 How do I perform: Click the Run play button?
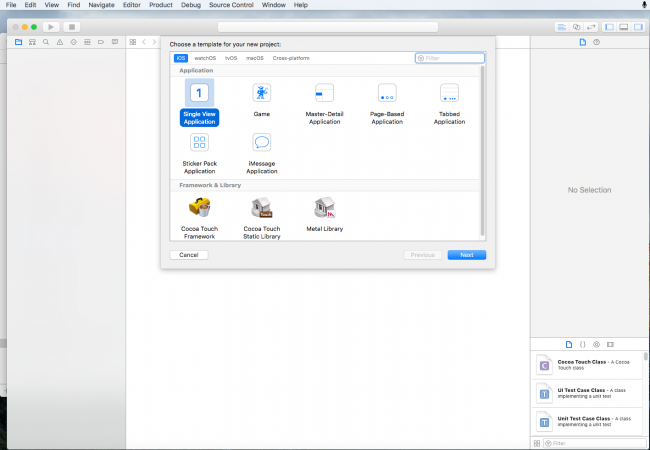coord(51,27)
